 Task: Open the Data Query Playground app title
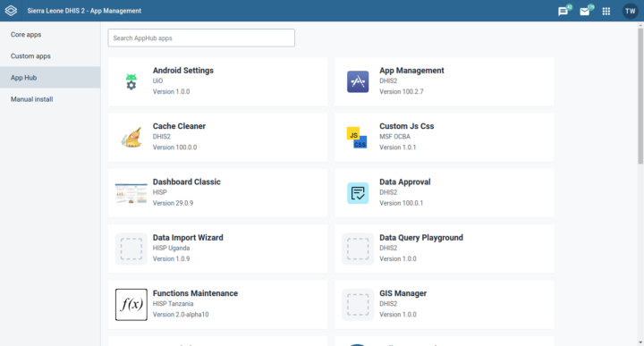point(421,238)
